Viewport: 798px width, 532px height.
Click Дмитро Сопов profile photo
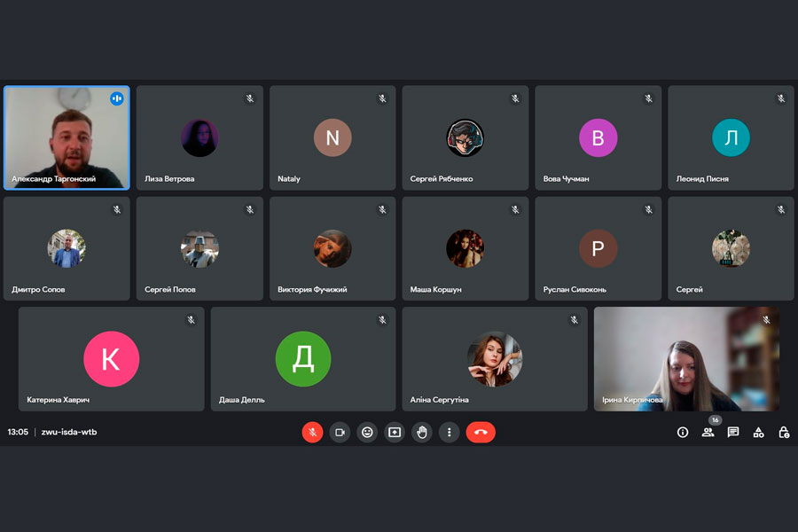pos(66,248)
